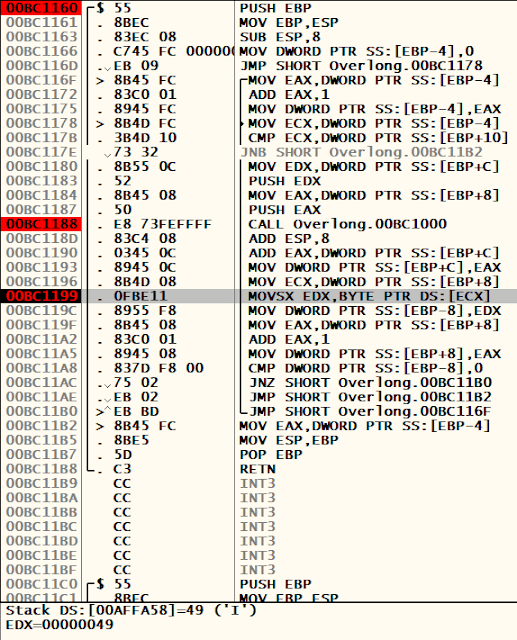Click MOV DWORD PTR SS:[EBP-8],EDX line
This screenshot has height=640, width=517.
(374, 311)
